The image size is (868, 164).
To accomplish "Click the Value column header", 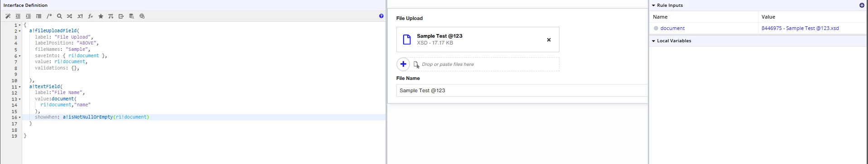I will (x=768, y=17).
